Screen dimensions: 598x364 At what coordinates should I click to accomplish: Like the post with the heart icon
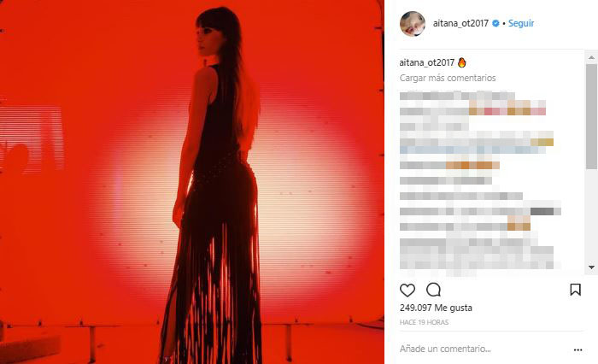click(x=407, y=291)
